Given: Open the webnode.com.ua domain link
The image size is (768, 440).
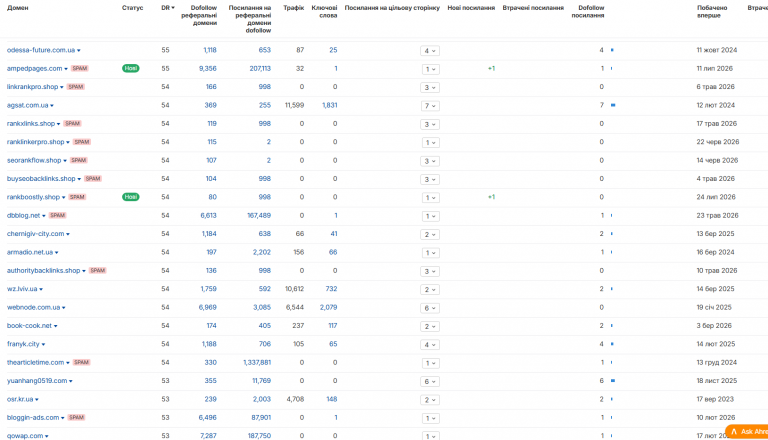Looking at the screenshot, I should 33,307.
